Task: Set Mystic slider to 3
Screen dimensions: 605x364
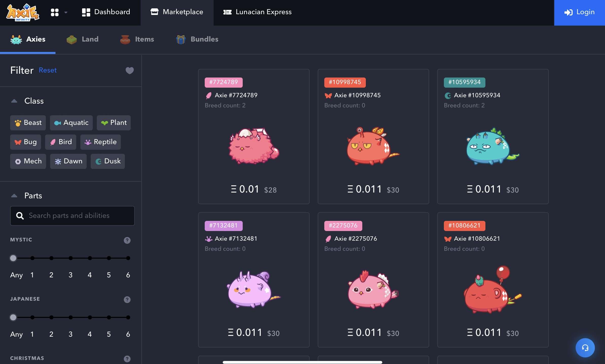Action: point(71,258)
